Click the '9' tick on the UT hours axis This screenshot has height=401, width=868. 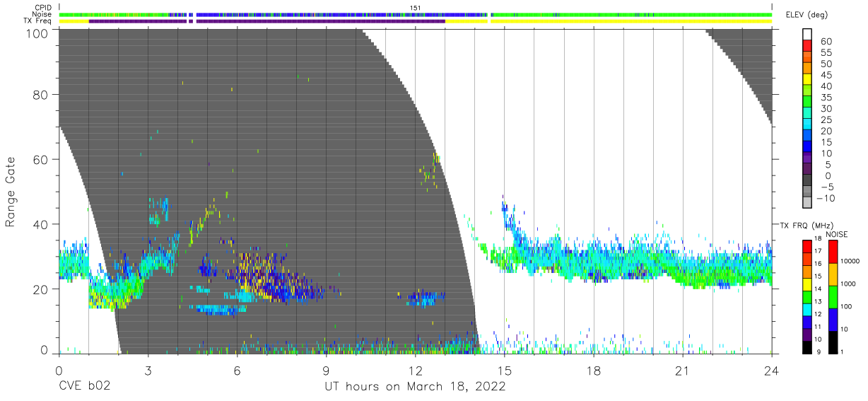(x=326, y=370)
